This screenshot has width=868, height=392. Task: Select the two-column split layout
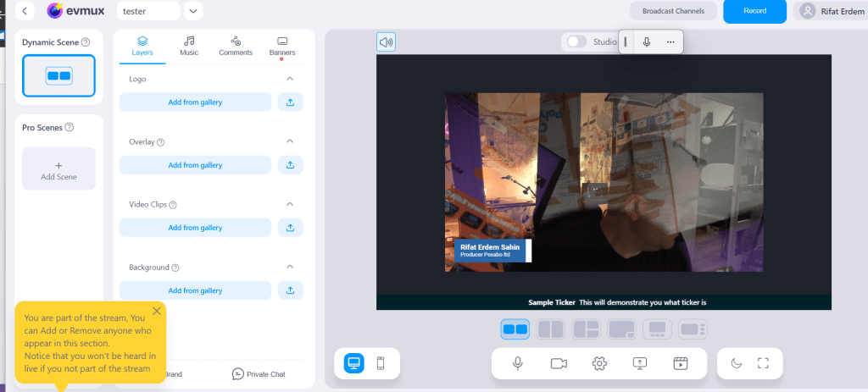pyautogui.click(x=551, y=329)
